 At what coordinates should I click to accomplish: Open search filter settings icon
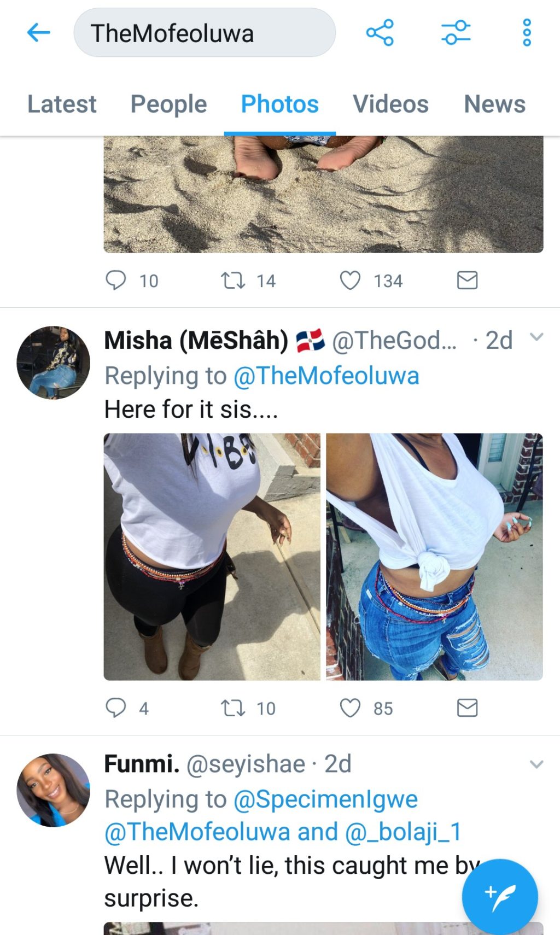click(456, 33)
